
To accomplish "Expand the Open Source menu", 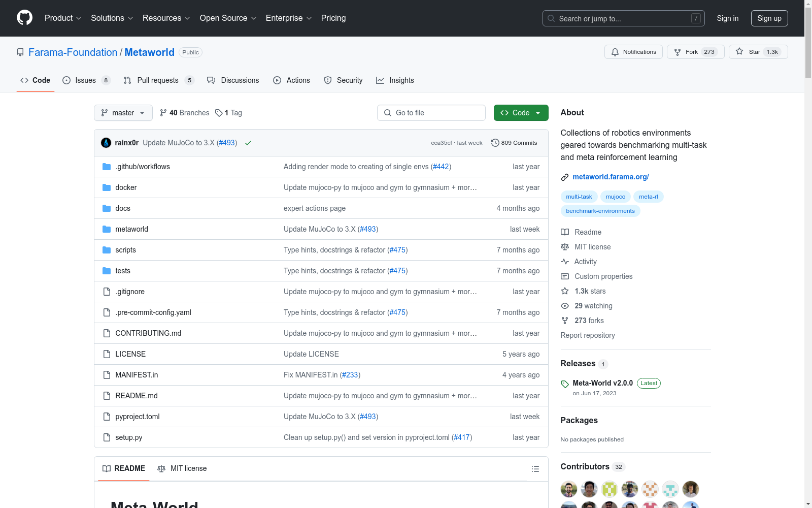I will point(228,18).
